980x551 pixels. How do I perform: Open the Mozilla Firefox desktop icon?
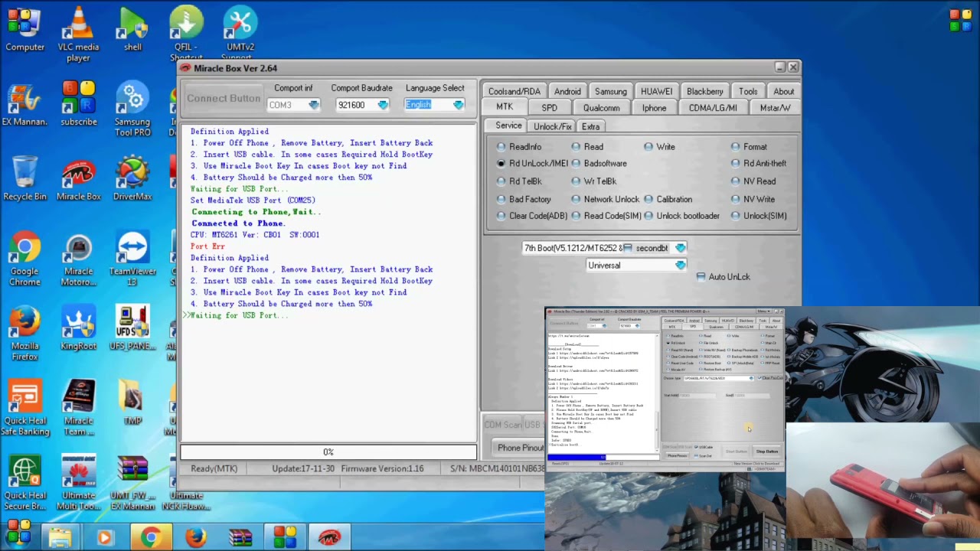[24, 334]
